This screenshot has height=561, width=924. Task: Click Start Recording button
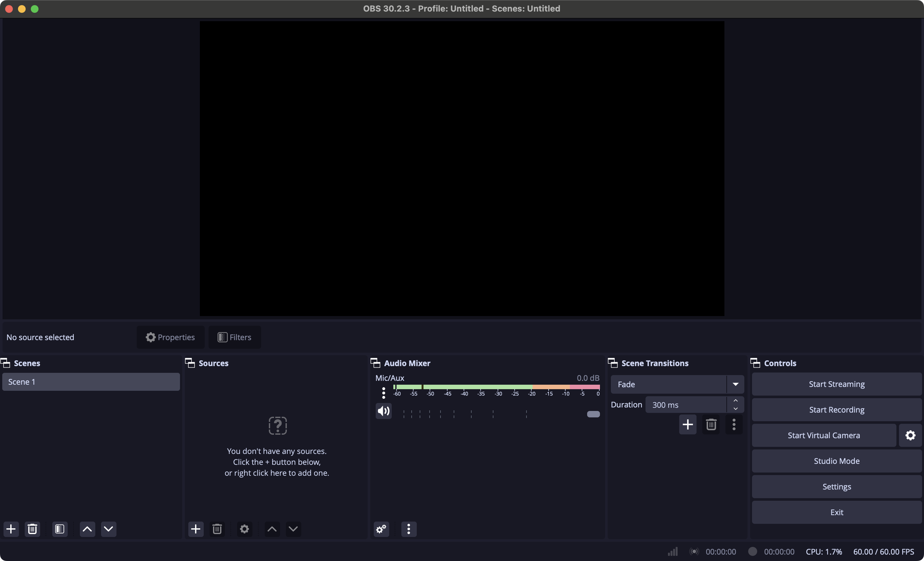pos(836,410)
